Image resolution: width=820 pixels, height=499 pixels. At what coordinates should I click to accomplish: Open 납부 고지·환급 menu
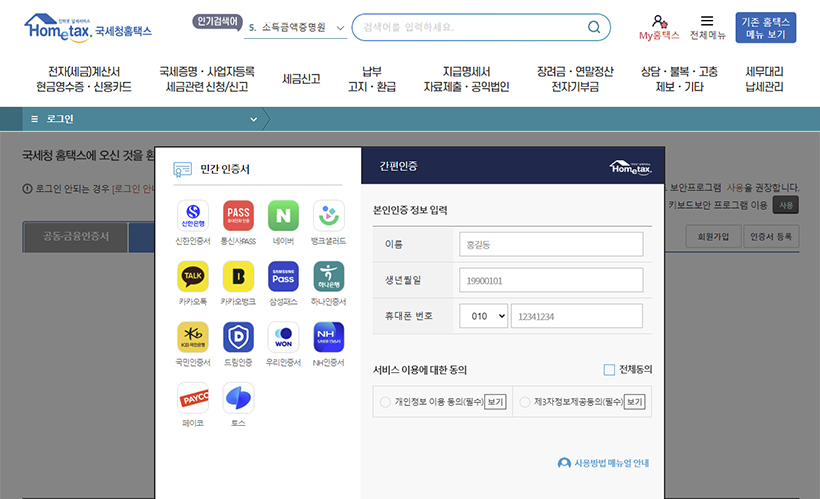(x=372, y=79)
